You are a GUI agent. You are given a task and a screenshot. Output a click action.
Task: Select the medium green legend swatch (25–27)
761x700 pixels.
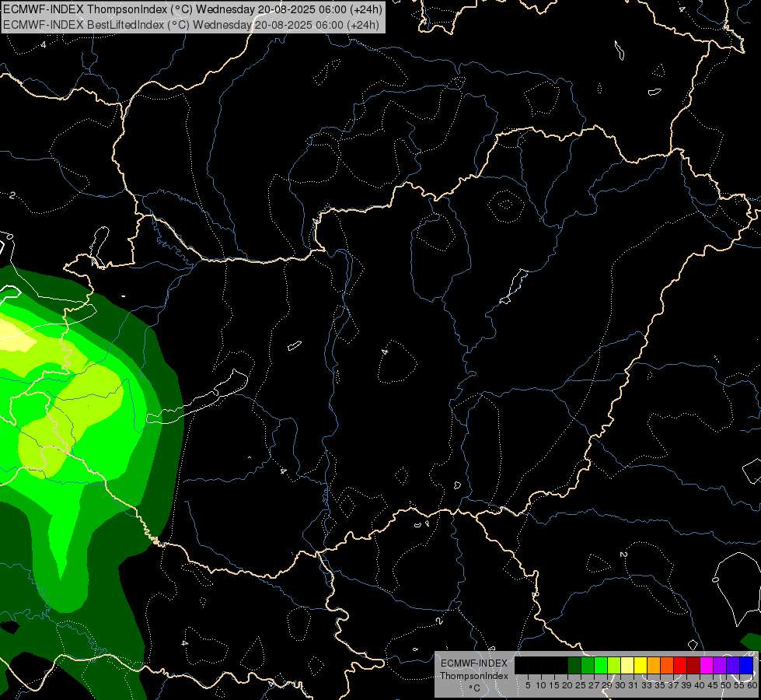pos(588,665)
